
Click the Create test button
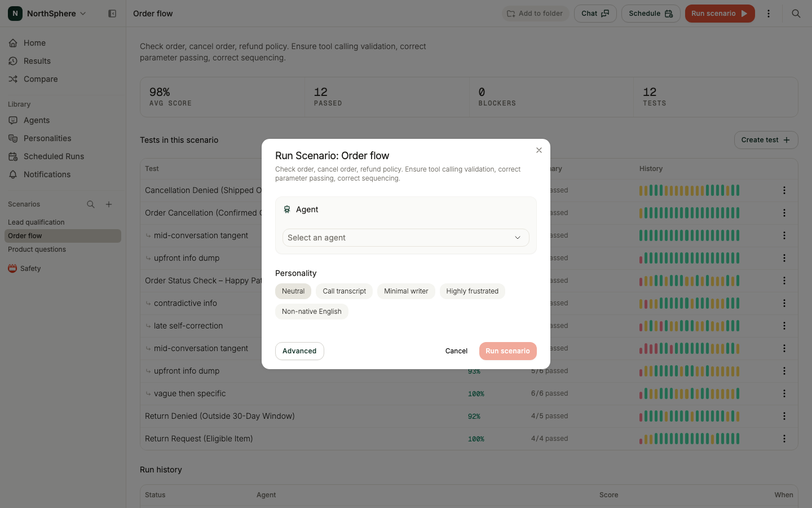[x=766, y=140]
